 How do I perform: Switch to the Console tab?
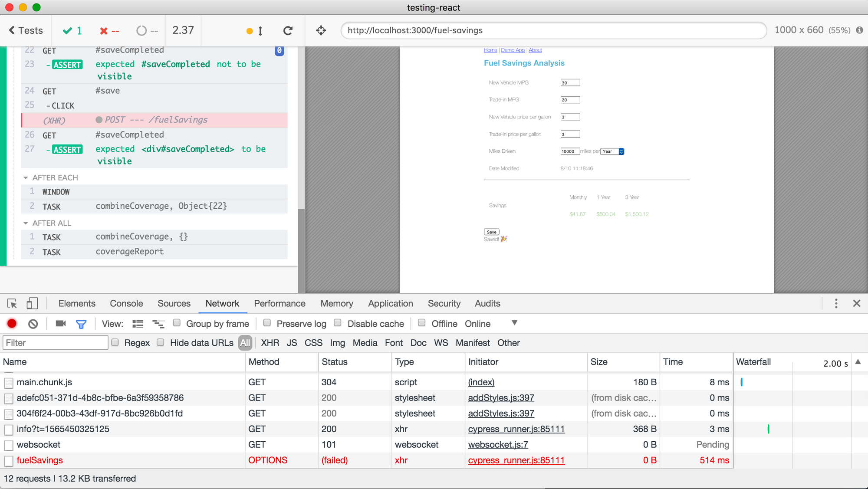pos(126,304)
